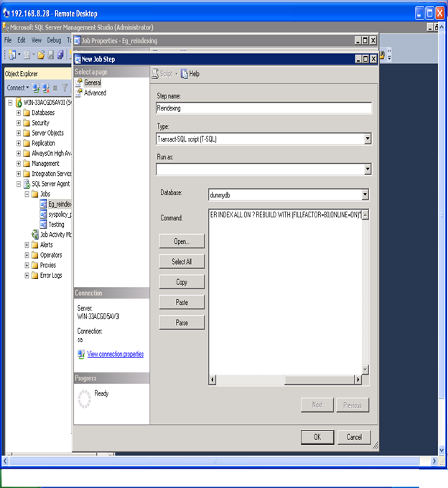Expand the Security folder
This screenshot has height=488, width=448.
(x=19, y=123)
